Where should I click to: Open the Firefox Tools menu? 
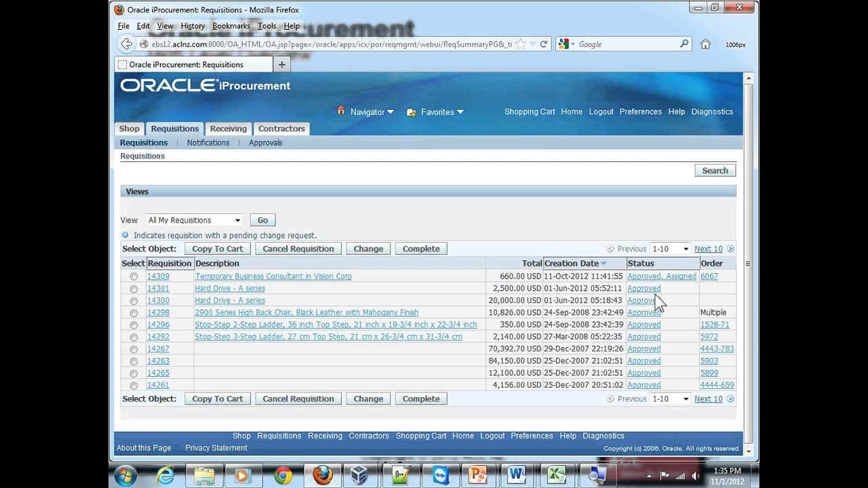tap(267, 26)
